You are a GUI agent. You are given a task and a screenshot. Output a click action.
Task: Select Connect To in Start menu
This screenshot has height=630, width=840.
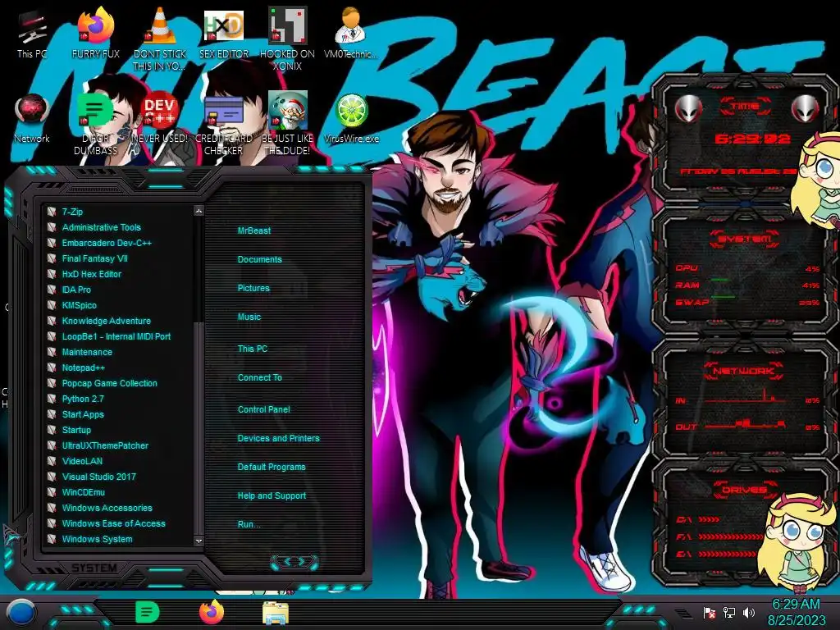coord(260,377)
